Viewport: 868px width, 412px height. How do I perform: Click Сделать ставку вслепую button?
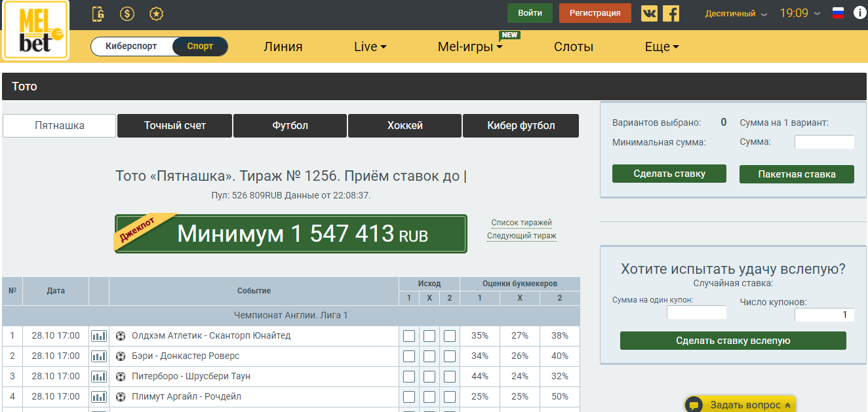733,341
